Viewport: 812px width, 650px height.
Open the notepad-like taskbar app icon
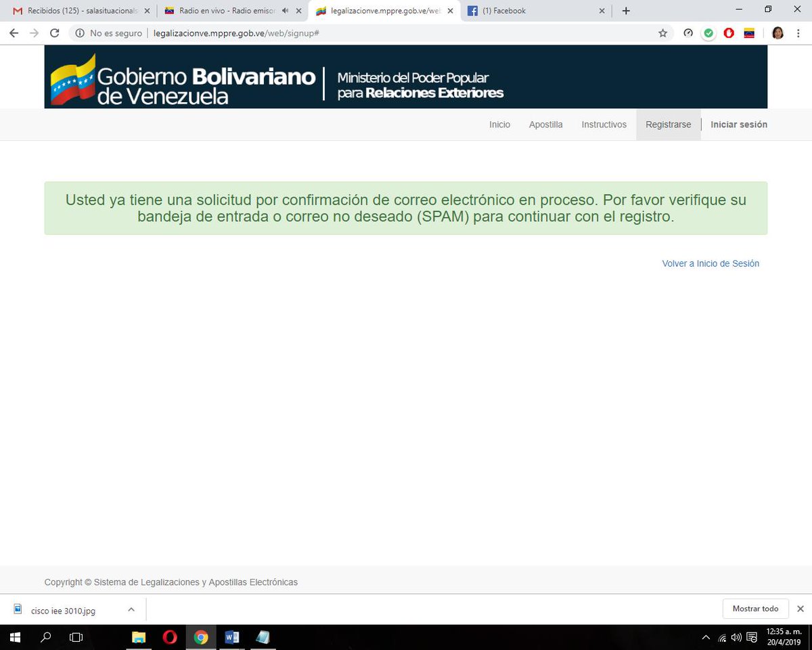(x=263, y=637)
